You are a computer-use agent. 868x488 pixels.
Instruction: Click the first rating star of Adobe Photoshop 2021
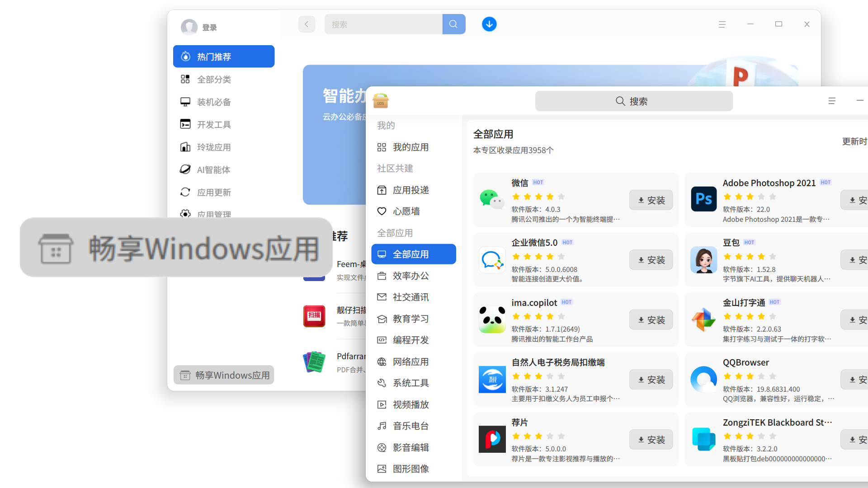point(727,197)
